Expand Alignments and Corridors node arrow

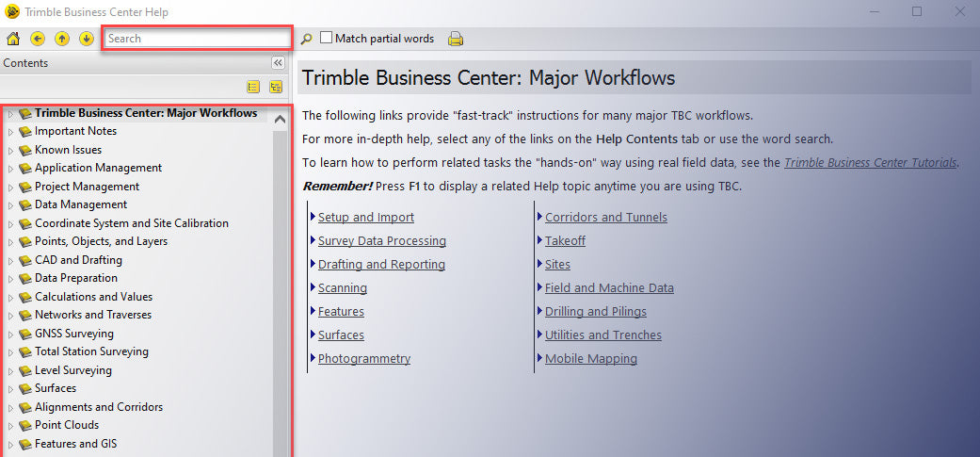tap(10, 408)
